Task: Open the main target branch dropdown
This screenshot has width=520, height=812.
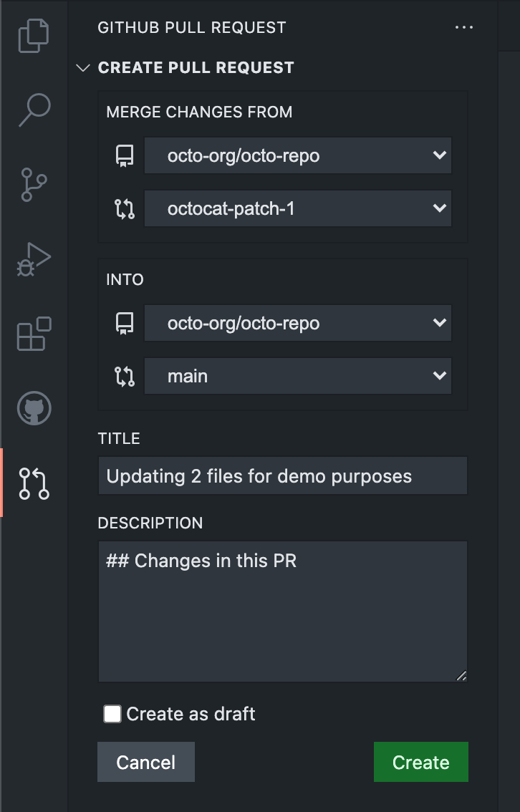Action: tap(298, 376)
